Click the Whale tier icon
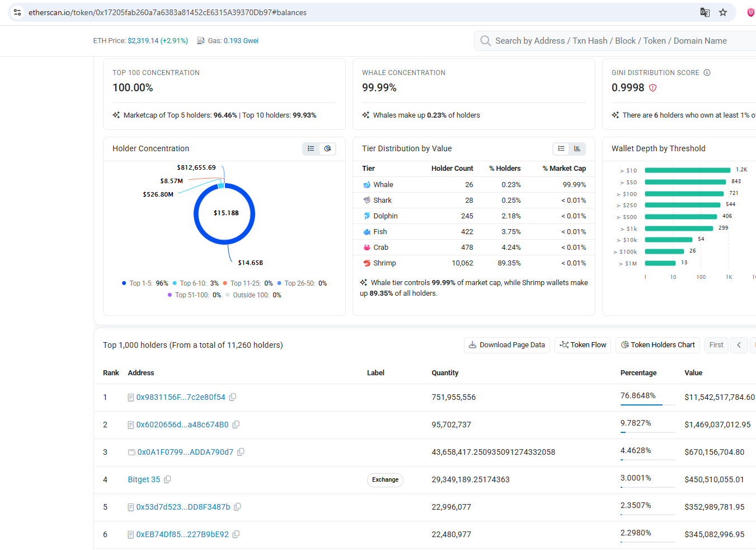This screenshot has height=550, width=756. tap(367, 185)
